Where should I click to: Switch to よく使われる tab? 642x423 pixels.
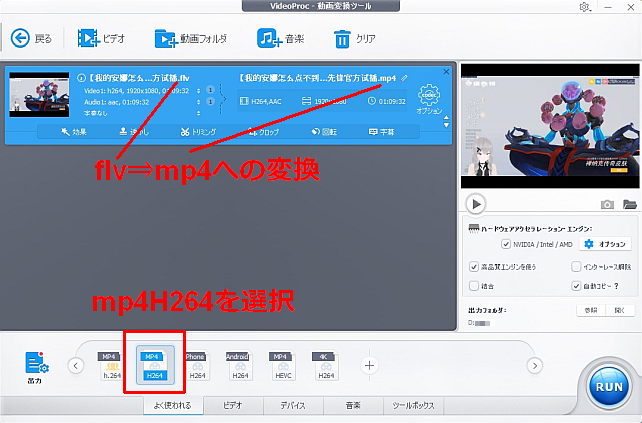[x=173, y=405]
